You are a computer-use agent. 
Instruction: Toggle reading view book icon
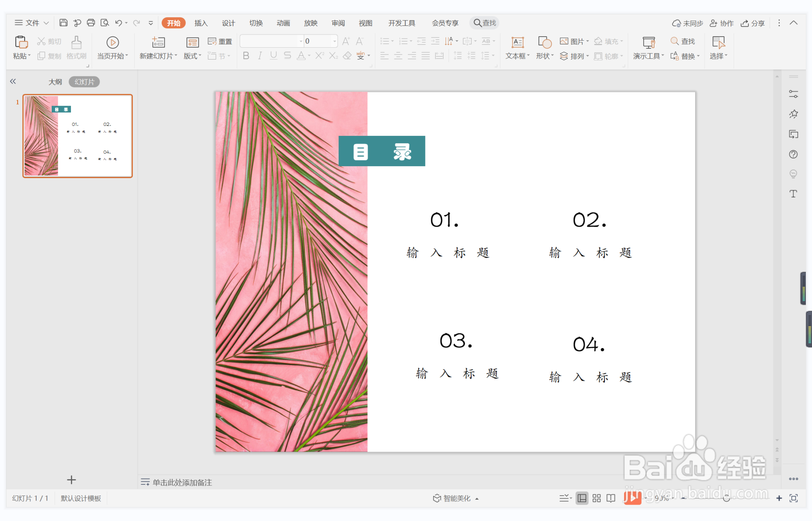611,498
